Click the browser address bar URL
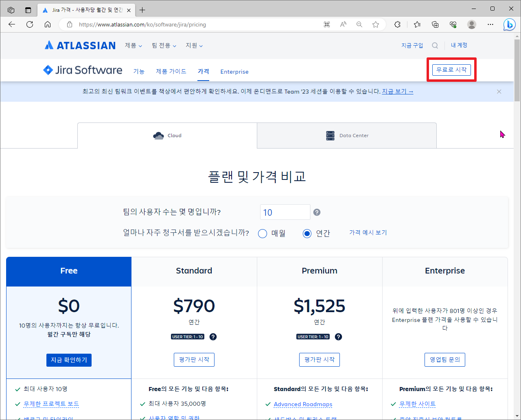Viewport: 521px width, 420px height. pyautogui.click(x=142, y=24)
